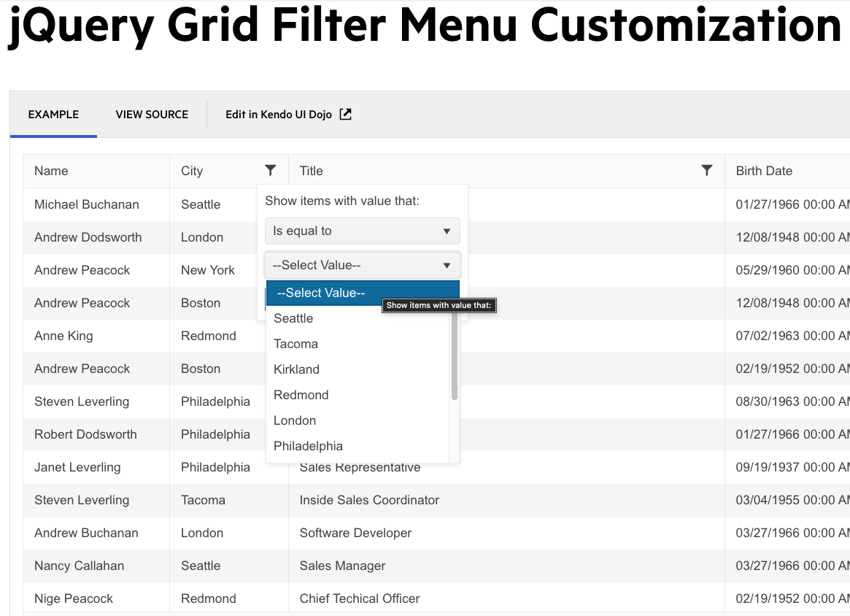Click the birth date 03/04/1955 cell

tap(787, 500)
